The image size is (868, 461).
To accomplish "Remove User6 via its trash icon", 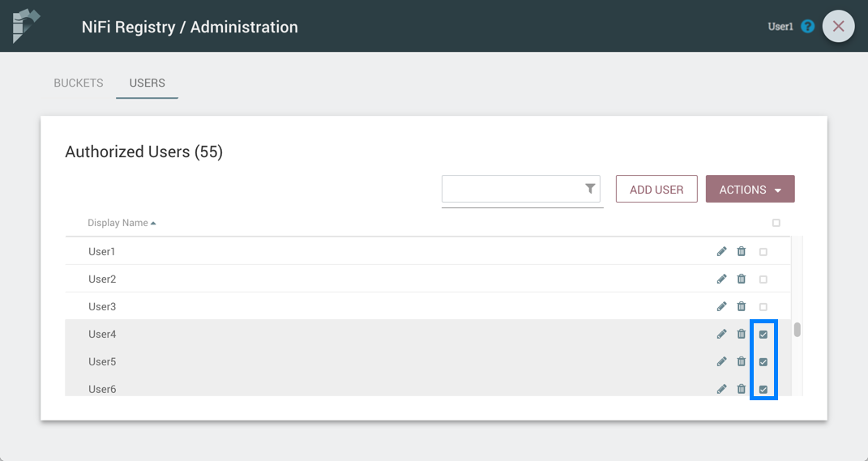I will pos(742,389).
